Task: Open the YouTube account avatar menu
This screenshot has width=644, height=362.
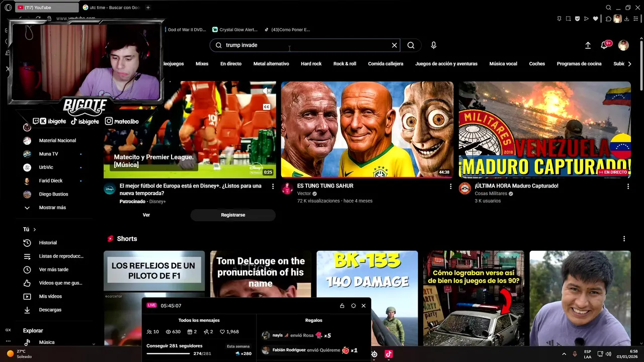Action: [623, 45]
